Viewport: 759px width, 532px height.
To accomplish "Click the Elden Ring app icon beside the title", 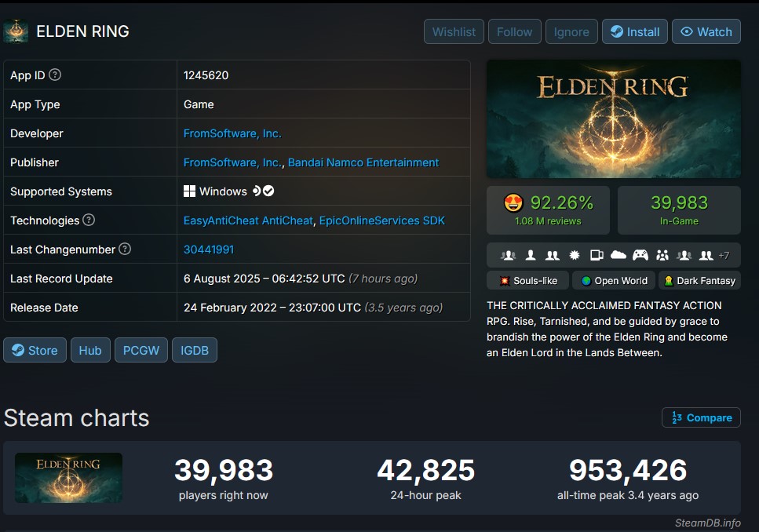I will [x=16, y=31].
